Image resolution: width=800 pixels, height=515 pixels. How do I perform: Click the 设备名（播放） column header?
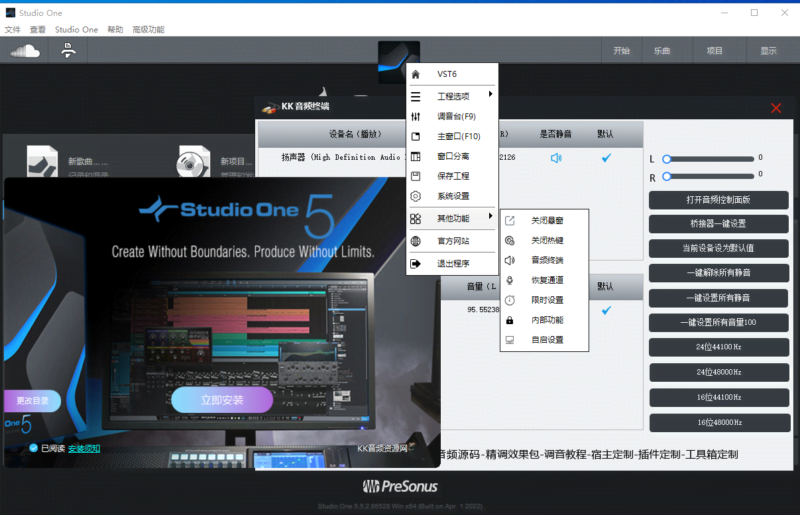[x=355, y=134]
